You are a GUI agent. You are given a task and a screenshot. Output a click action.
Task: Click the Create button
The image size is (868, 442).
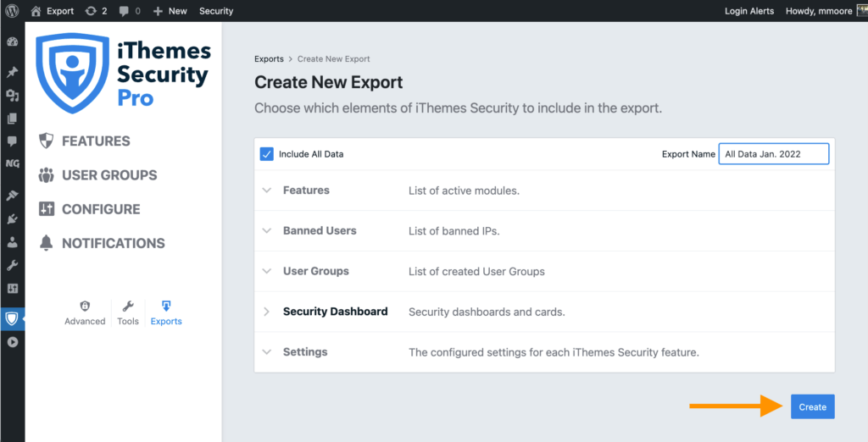pyautogui.click(x=813, y=406)
